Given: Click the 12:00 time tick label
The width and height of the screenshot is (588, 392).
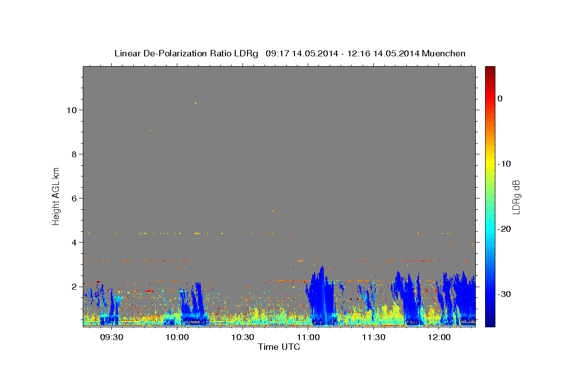Looking at the screenshot, I should 440,338.
